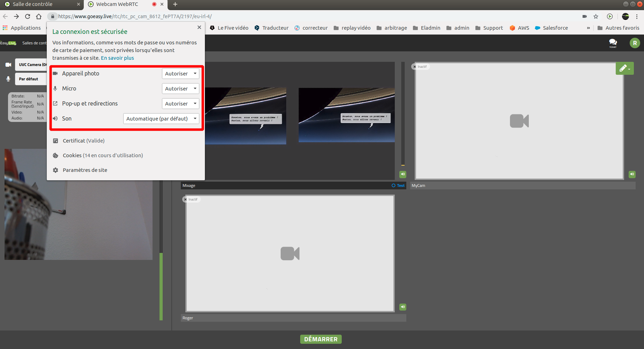The width and height of the screenshot is (644, 349).
Task: Click the Test link in the Mixage bar
Action: pyautogui.click(x=398, y=186)
